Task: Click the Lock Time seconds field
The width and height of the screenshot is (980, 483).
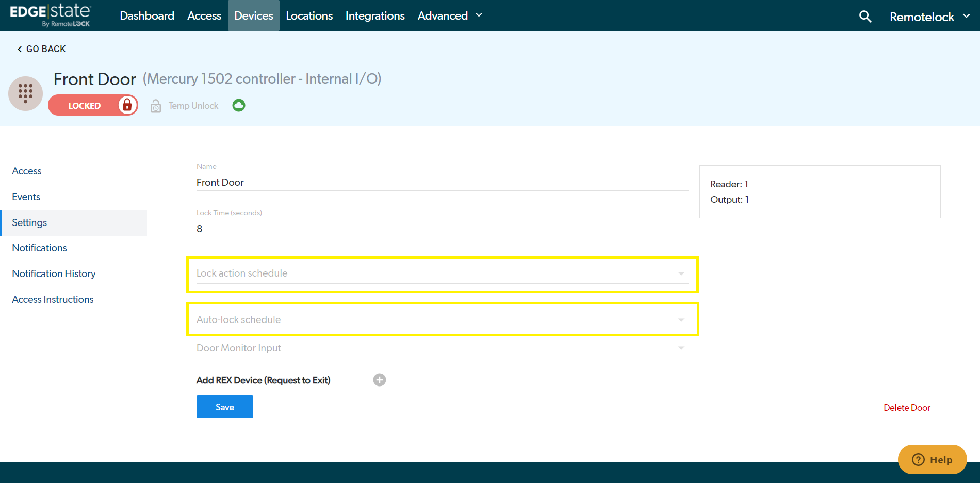Action: coord(442,229)
